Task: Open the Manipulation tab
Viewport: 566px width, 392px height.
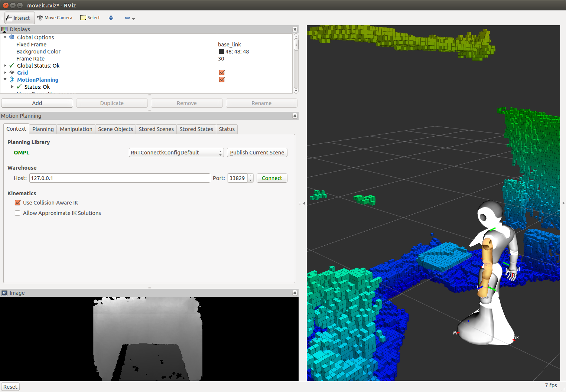Action: point(76,129)
